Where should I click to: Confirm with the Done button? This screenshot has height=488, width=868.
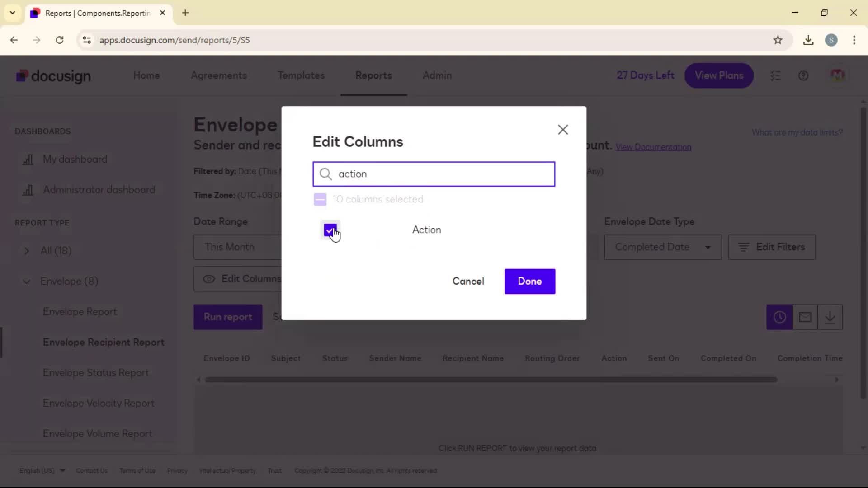coord(529,281)
